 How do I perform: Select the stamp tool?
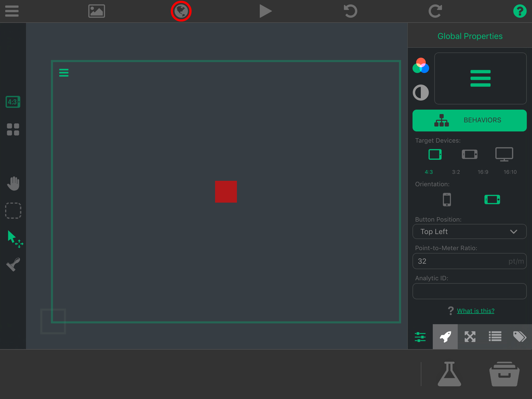[x=13, y=265]
